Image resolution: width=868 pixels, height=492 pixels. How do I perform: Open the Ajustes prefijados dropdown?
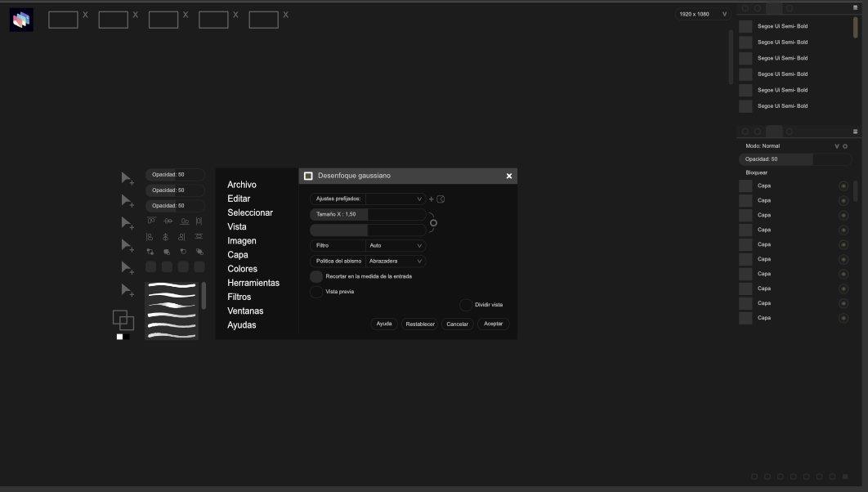tap(396, 199)
